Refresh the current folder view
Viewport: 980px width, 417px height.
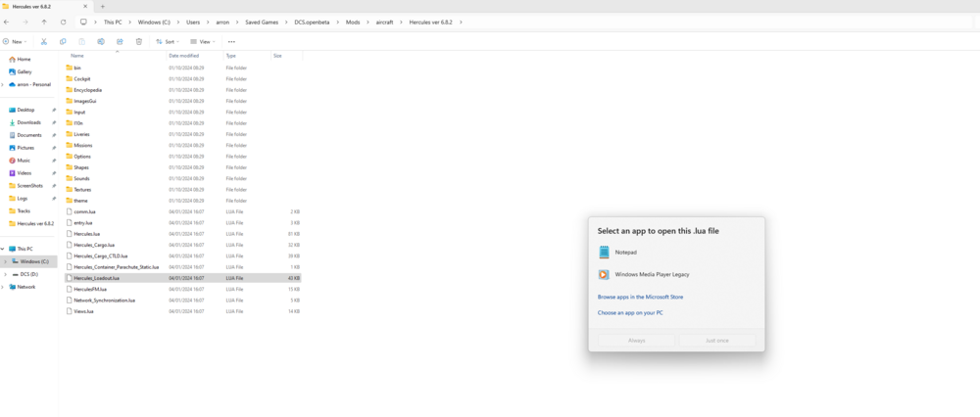point(63,22)
